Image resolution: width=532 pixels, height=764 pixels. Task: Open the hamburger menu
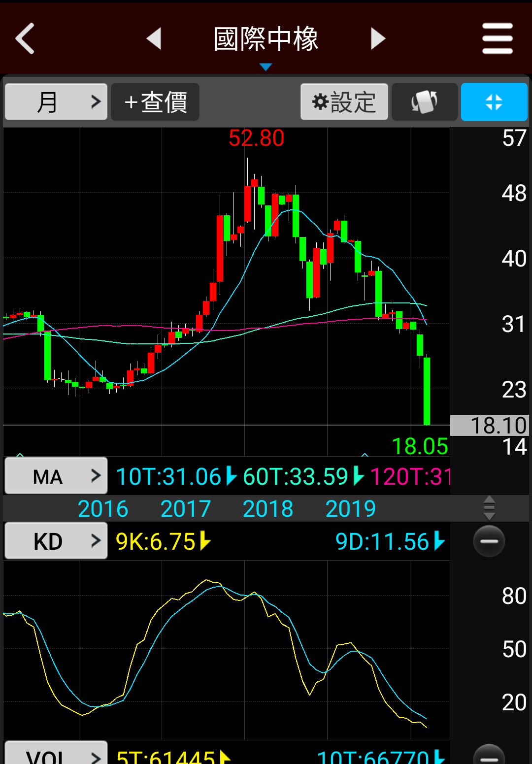pyautogui.click(x=498, y=38)
